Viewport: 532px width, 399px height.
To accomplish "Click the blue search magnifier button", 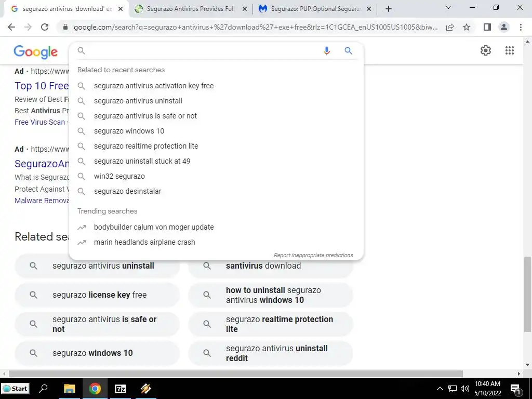I will tap(348, 51).
